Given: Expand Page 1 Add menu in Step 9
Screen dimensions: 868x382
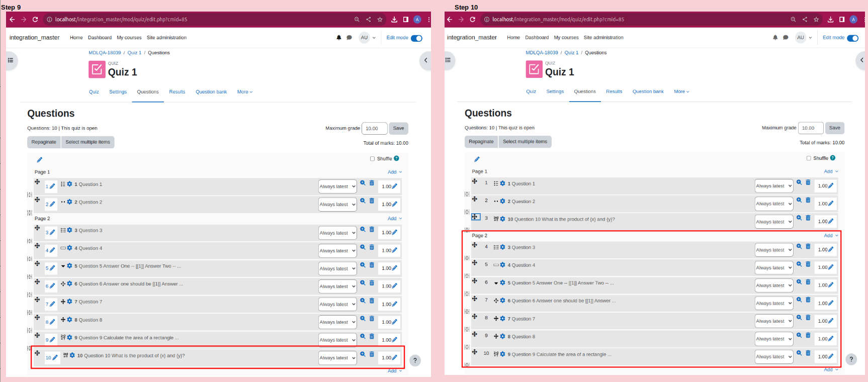Looking at the screenshot, I should point(395,172).
